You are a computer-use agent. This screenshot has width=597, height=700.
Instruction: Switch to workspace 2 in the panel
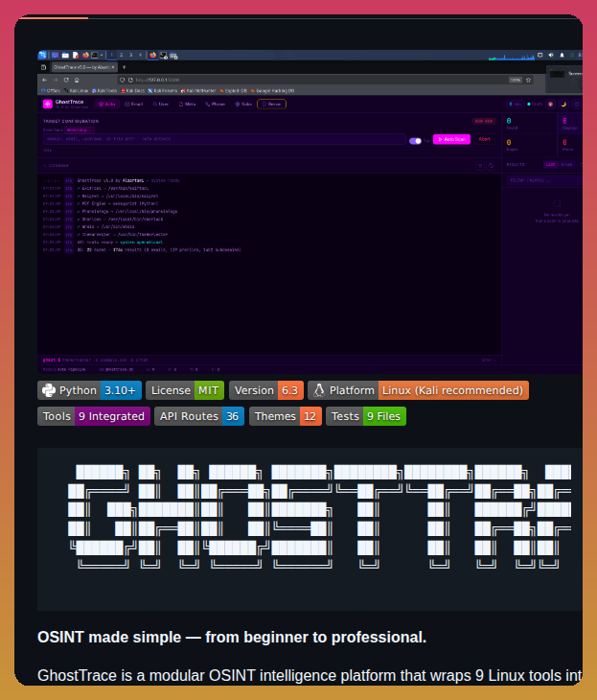121,55
